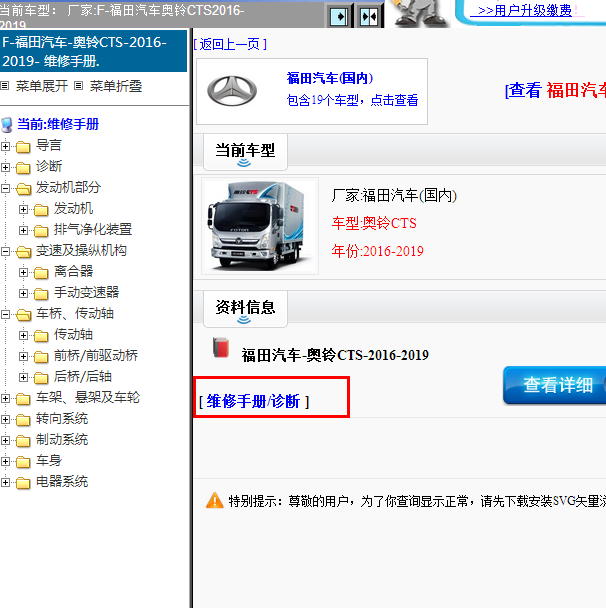Click the F-福田汽车-奥铃CTS manual title header
606x608 pixels.
[x=93, y=52]
